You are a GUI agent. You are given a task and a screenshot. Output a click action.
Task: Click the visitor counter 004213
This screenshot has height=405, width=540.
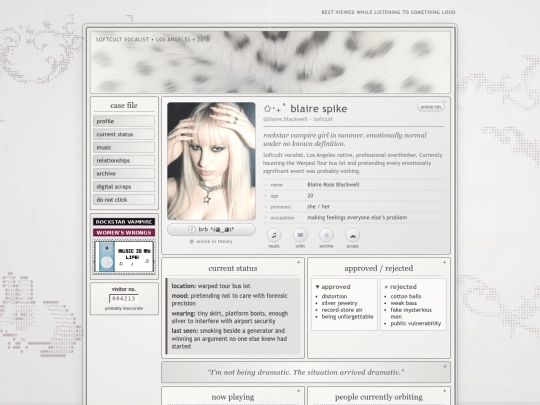point(124,299)
